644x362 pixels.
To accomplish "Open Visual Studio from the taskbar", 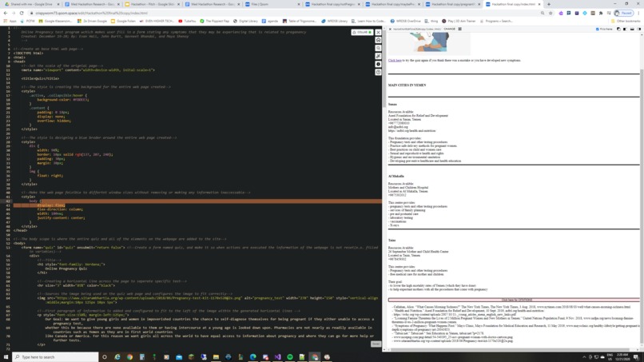I will coord(277,357).
